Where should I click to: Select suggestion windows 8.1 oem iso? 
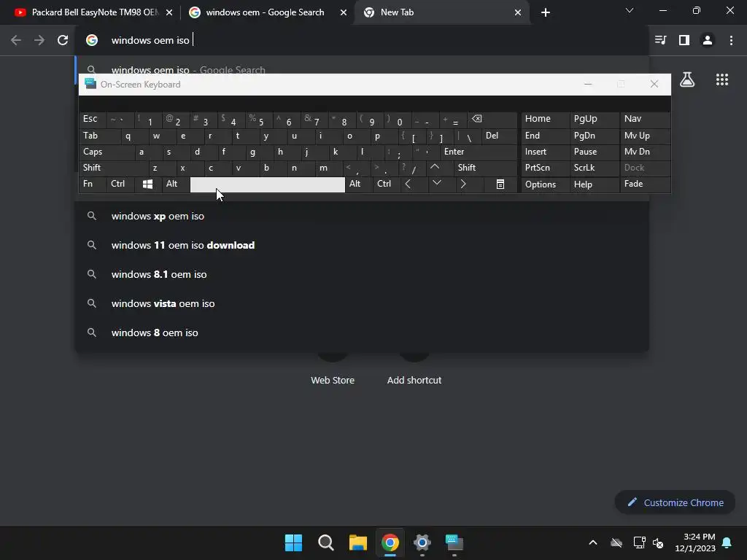[x=362, y=274]
